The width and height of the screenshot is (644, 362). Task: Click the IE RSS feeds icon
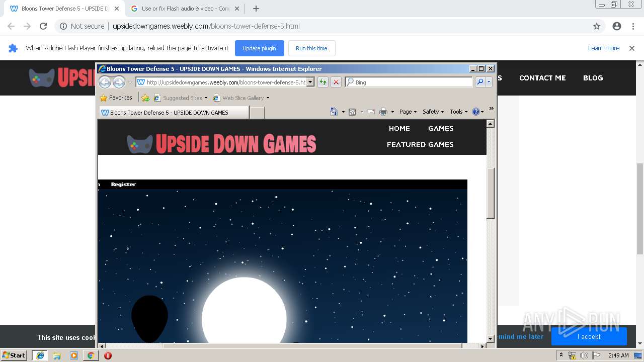tap(352, 112)
